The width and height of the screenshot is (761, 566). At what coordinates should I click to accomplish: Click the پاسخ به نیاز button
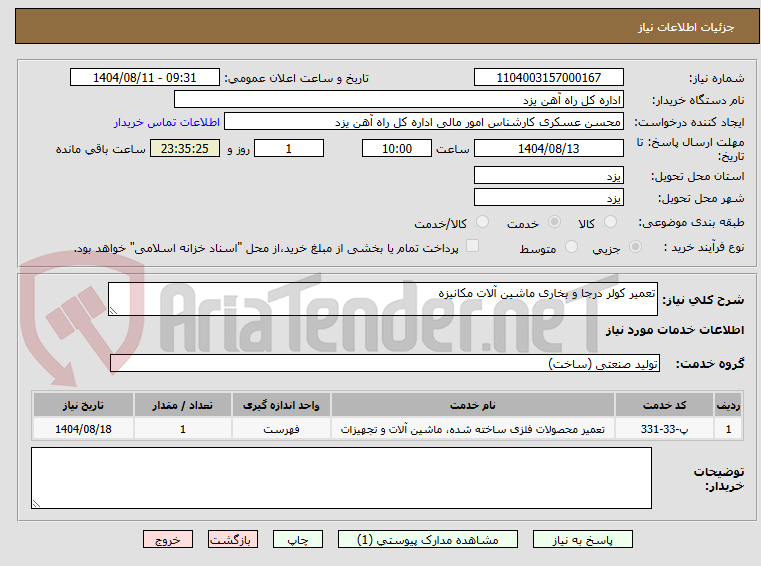(582, 539)
